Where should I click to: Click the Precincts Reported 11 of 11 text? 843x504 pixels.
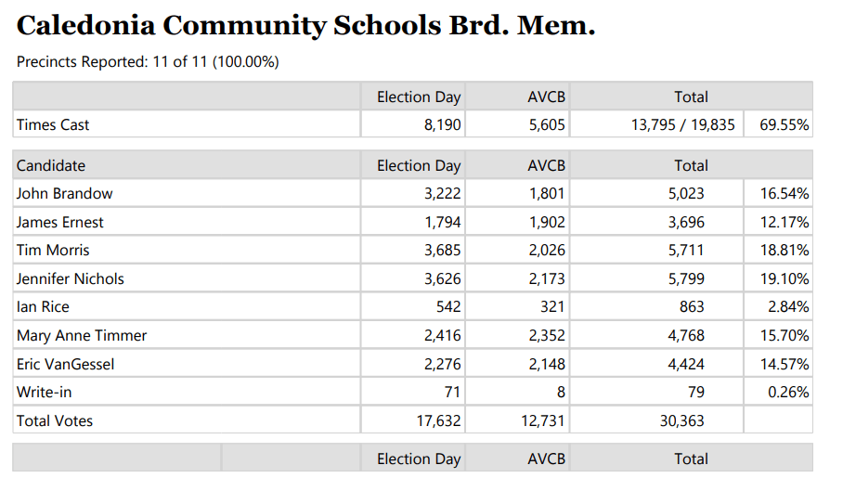148,62
